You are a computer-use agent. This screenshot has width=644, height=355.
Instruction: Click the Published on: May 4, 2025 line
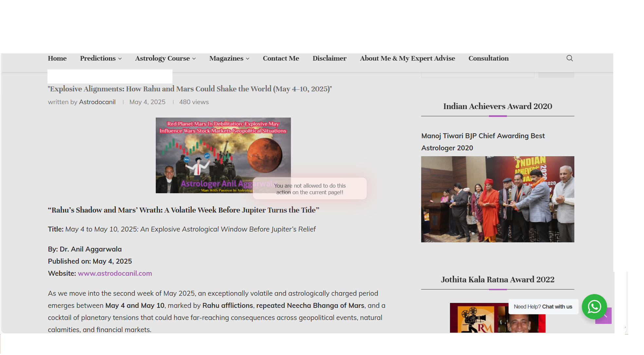coord(90,261)
